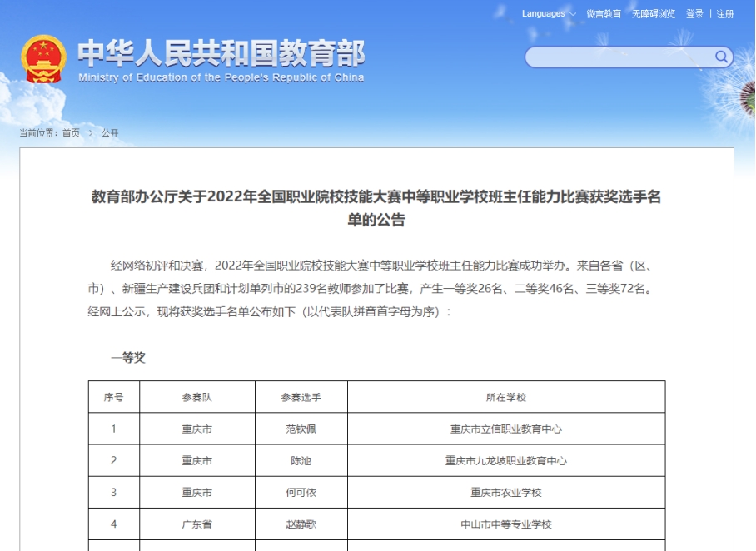
Task: Select the 中山市中等专业学校 cell
Action: point(506,524)
